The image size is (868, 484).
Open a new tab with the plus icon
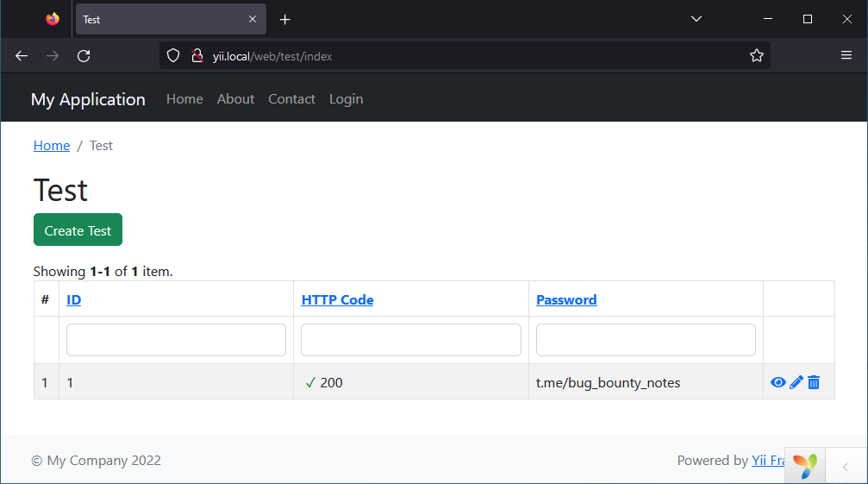pyautogui.click(x=284, y=20)
